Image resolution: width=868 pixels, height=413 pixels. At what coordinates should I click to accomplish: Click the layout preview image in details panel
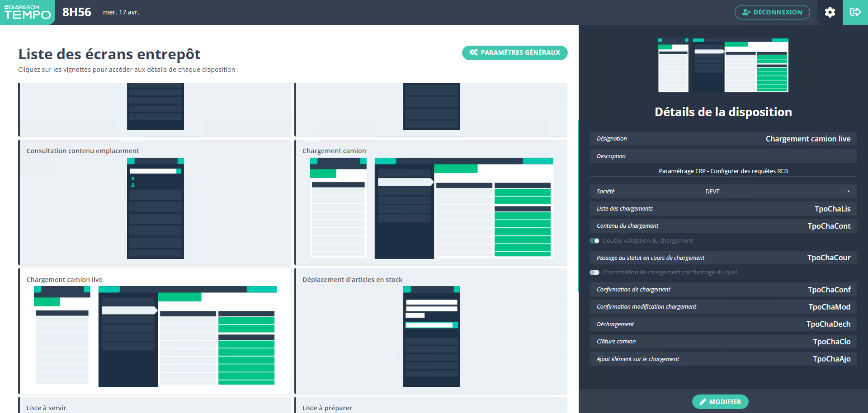point(722,65)
